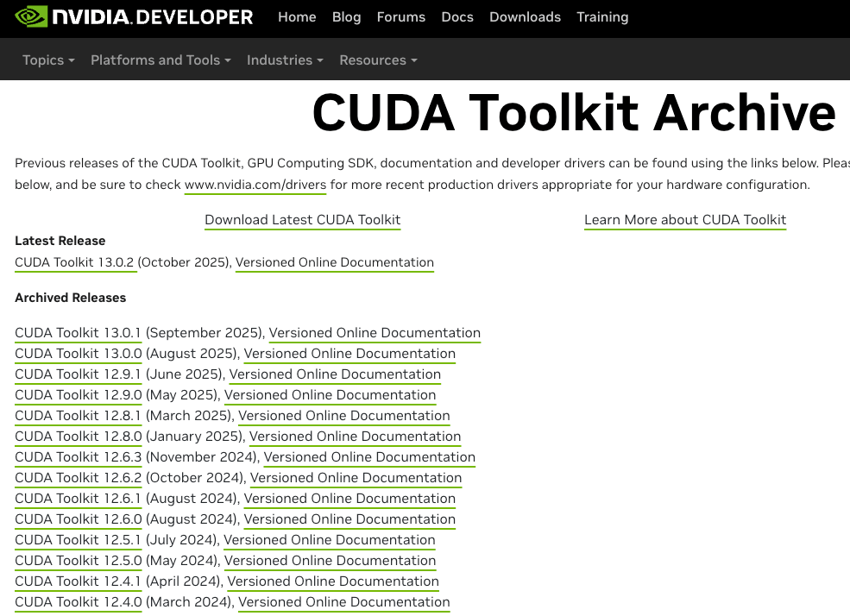
Task: Open the Industries dropdown
Action: 285,60
